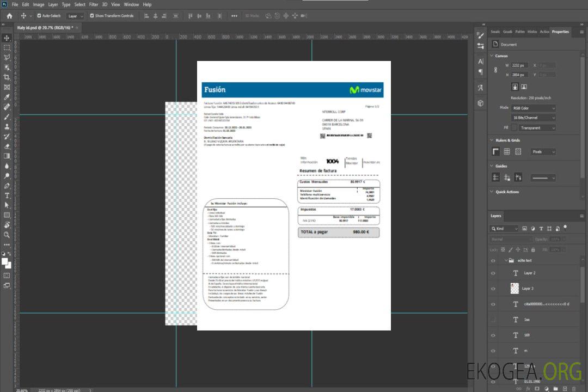Open the 3D panel cube icon
588x392 pixels.
pos(481,103)
